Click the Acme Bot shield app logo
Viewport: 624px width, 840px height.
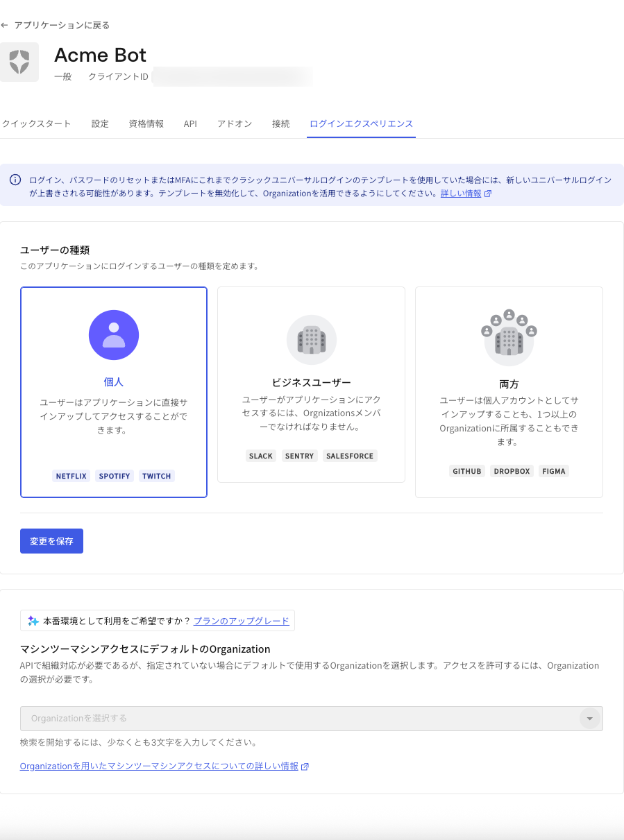19,62
